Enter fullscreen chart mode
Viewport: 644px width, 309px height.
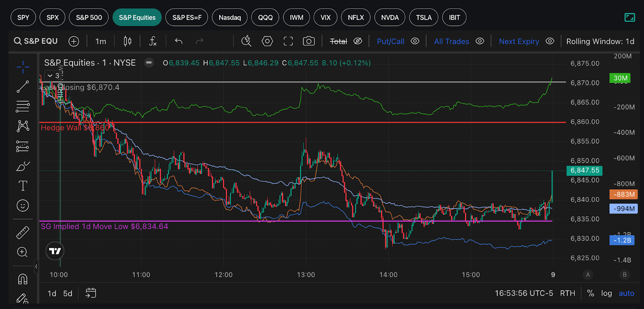tap(288, 41)
